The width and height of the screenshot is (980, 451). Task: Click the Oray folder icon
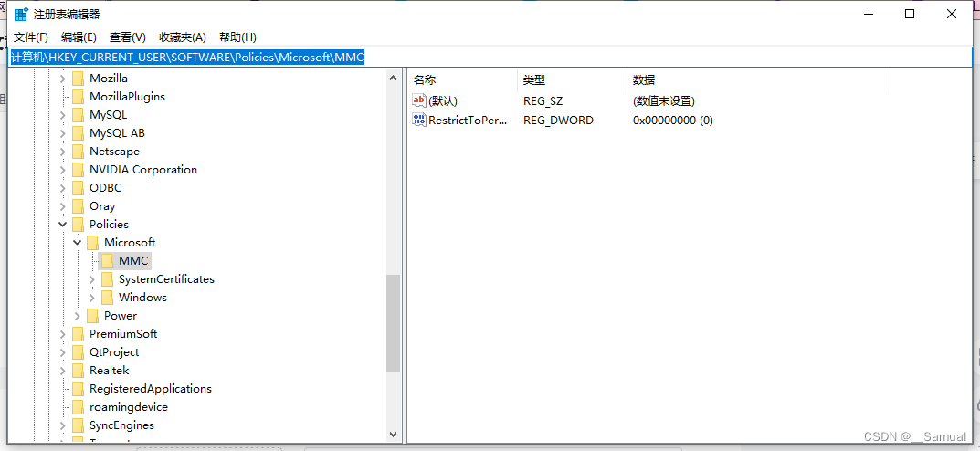78,206
